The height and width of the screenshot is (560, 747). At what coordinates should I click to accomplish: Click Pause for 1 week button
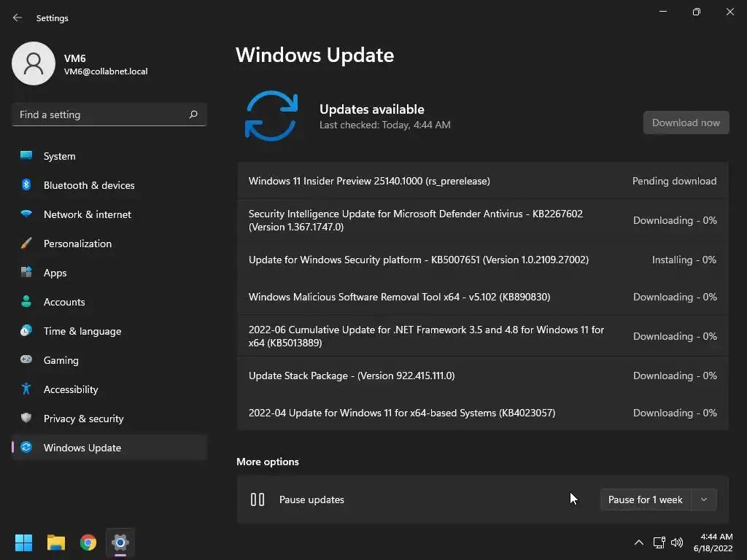tap(645, 499)
